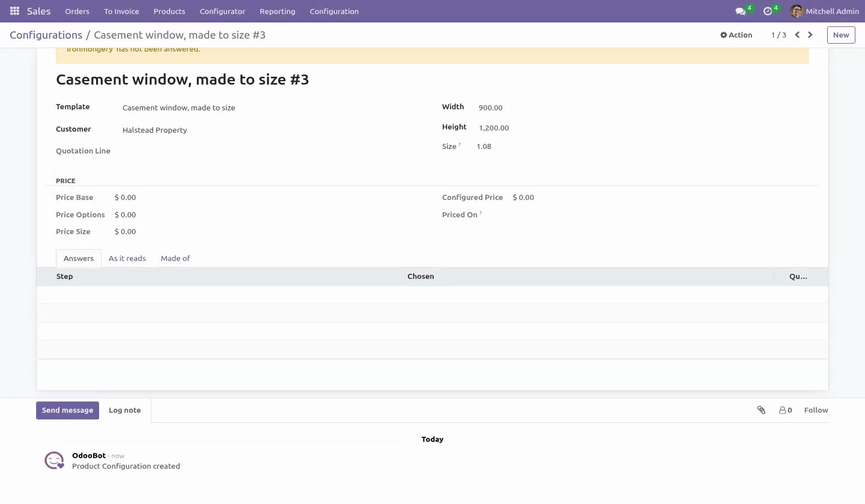865x504 pixels.
Task: Click the Sales app title
Action: point(38,11)
